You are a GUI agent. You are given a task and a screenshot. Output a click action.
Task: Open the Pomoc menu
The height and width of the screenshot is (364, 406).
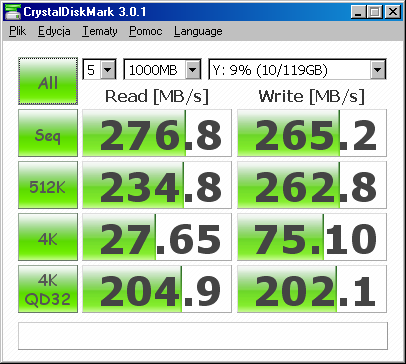pyautogui.click(x=146, y=31)
